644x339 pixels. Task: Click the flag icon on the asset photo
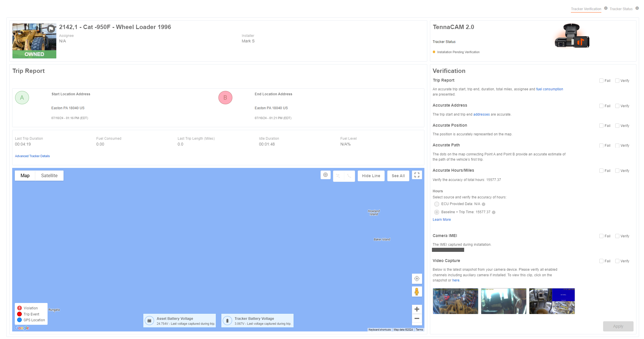click(51, 29)
